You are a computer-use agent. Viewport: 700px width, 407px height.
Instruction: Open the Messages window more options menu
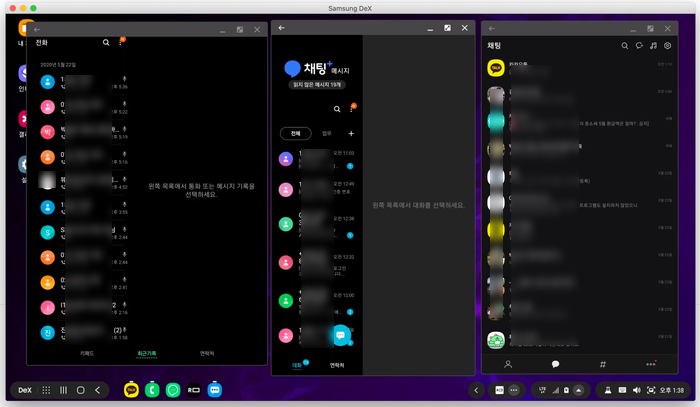click(x=351, y=108)
